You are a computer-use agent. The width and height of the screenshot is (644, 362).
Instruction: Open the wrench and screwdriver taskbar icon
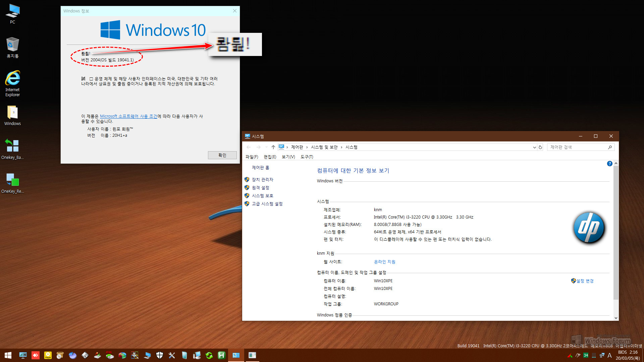click(172, 355)
